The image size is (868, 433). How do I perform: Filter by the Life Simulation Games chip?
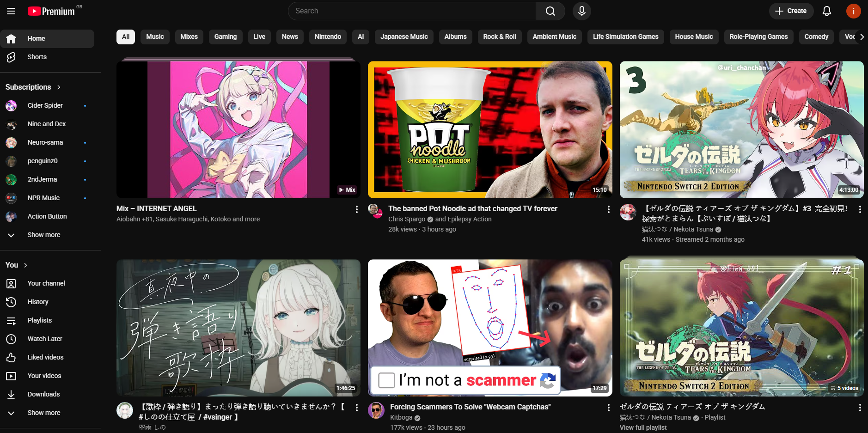click(x=626, y=37)
